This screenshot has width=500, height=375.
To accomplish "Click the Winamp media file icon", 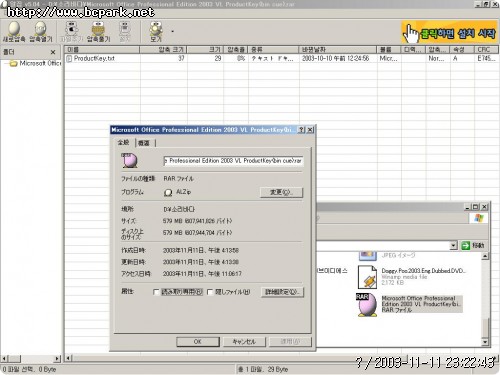I will point(367,277).
